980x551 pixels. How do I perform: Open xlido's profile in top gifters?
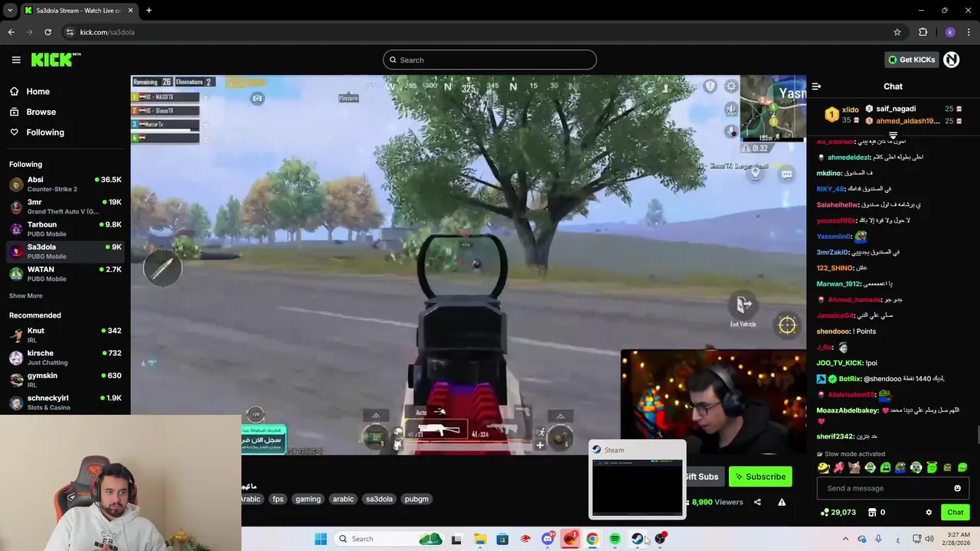pyautogui.click(x=850, y=110)
